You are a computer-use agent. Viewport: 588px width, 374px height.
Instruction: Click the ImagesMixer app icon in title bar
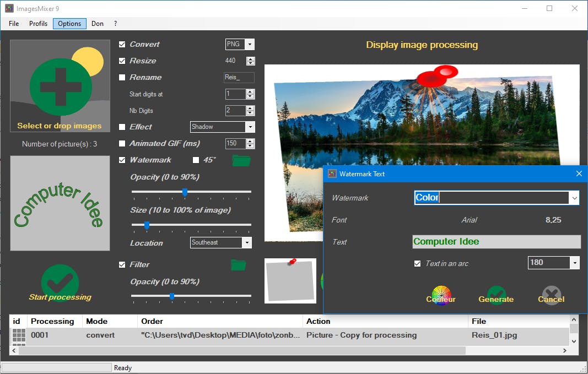tap(9, 8)
